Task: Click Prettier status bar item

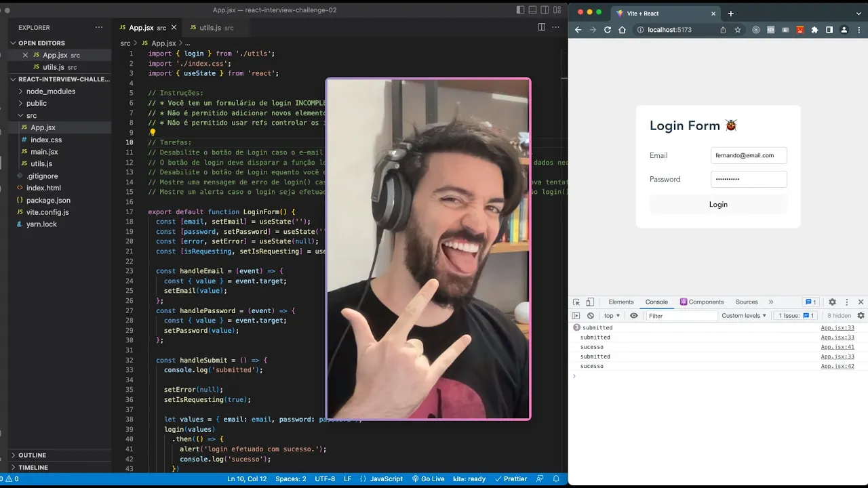Action: [x=510, y=479]
